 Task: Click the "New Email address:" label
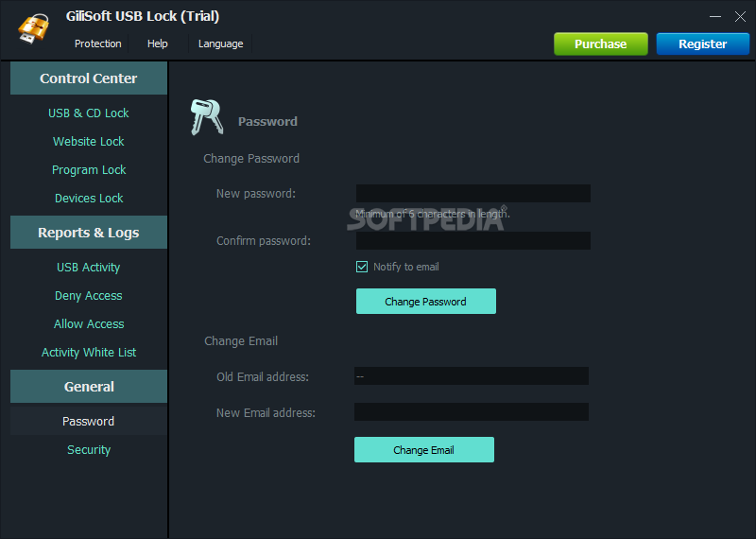pyautogui.click(x=266, y=413)
